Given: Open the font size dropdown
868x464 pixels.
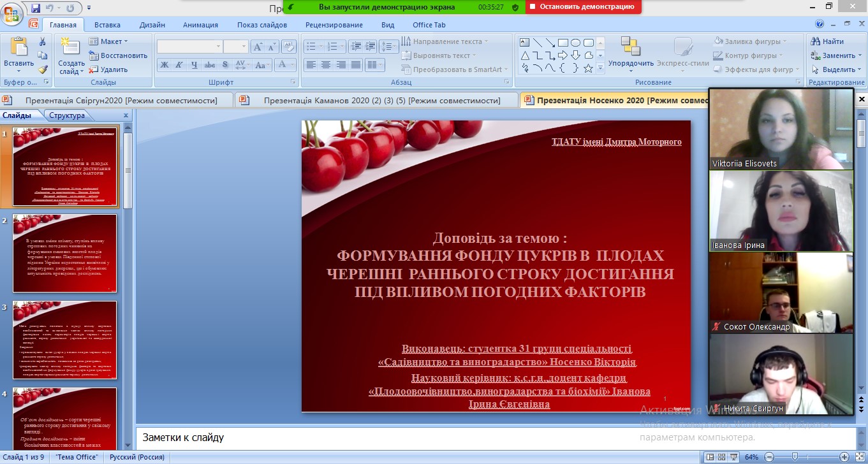Looking at the screenshot, I should tap(243, 46).
